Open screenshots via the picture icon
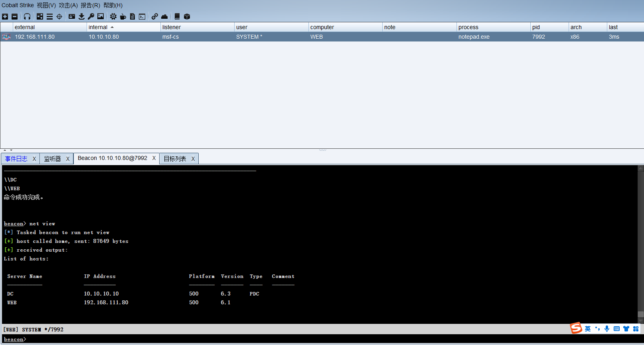The image size is (644, 345). (101, 16)
